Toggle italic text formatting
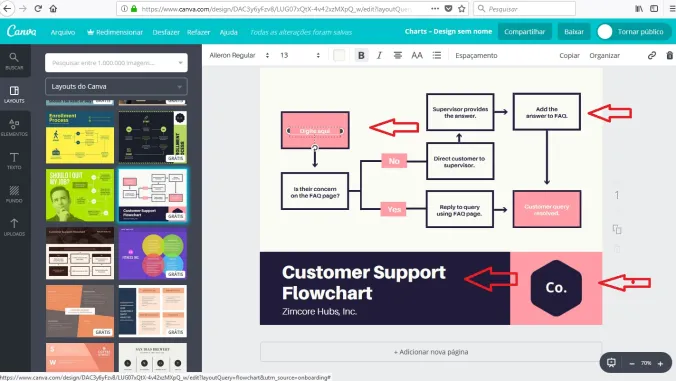The image size is (676, 381). 379,55
